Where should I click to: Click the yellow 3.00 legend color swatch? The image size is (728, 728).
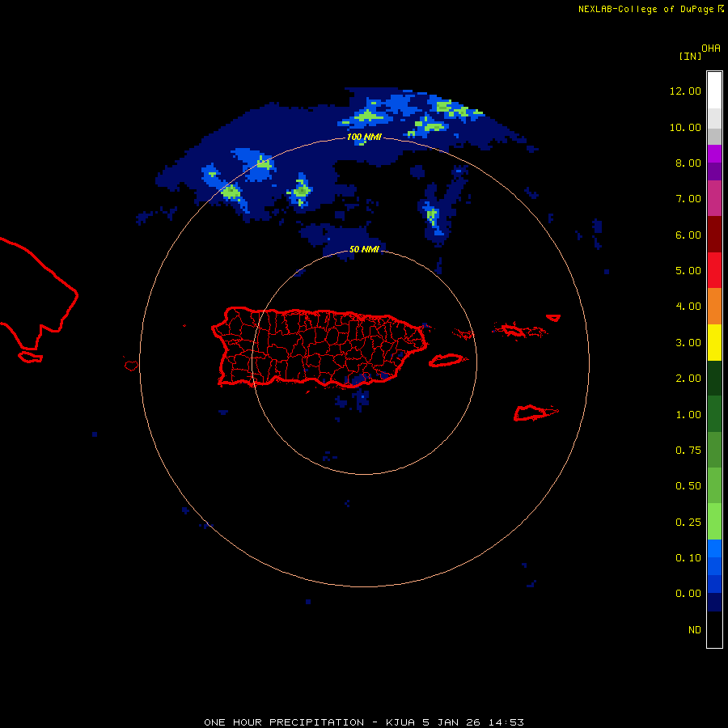click(714, 343)
